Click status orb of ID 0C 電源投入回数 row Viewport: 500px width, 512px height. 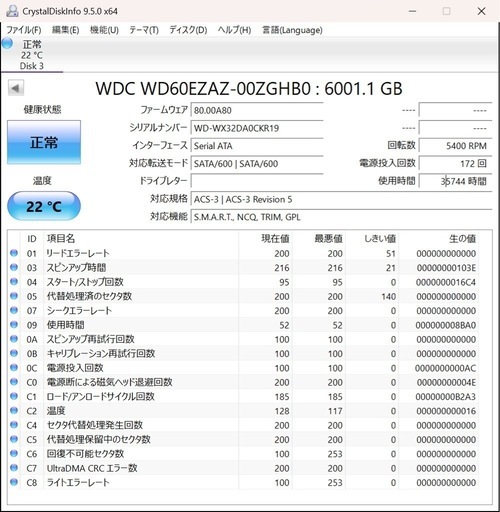pyautogui.click(x=14, y=368)
